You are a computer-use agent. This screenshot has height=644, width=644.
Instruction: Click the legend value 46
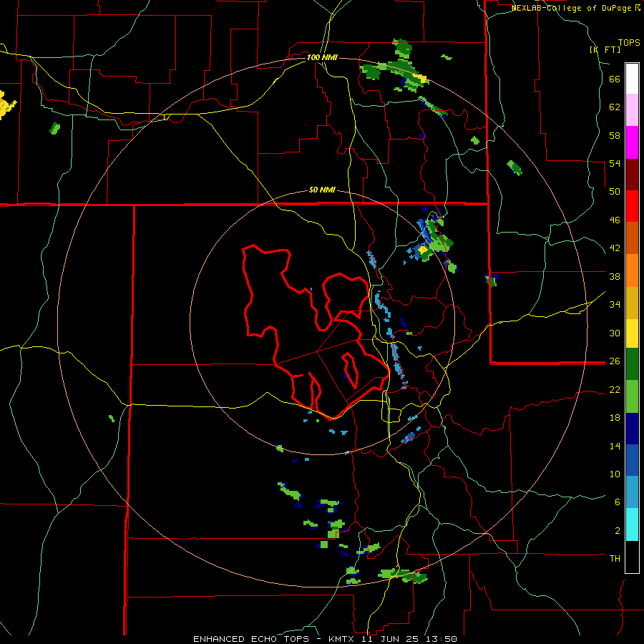coord(615,220)
